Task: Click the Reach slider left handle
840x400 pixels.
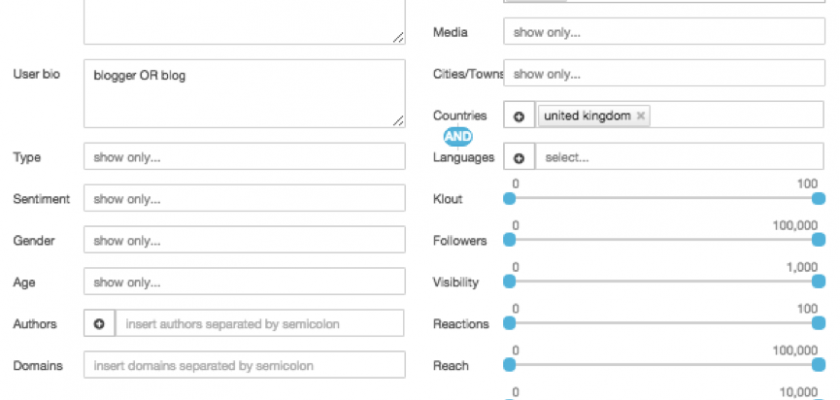Action: coord(510,365)
